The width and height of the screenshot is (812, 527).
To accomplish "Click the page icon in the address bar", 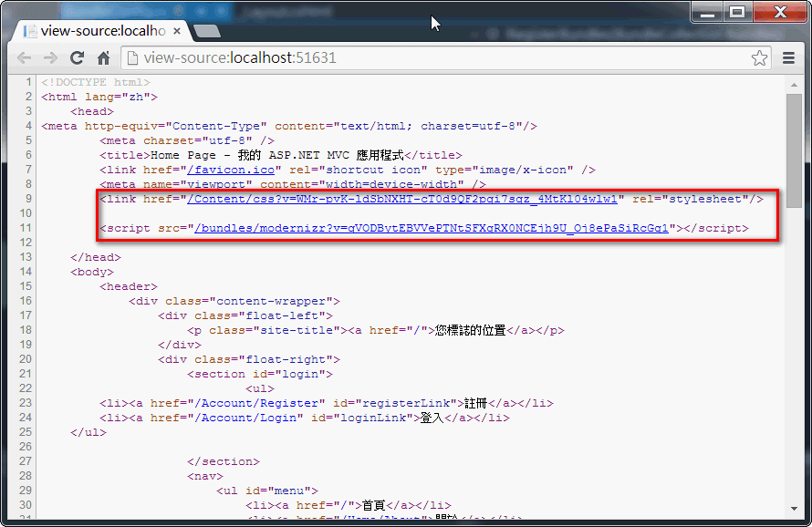I will click(x=132, y=58).
